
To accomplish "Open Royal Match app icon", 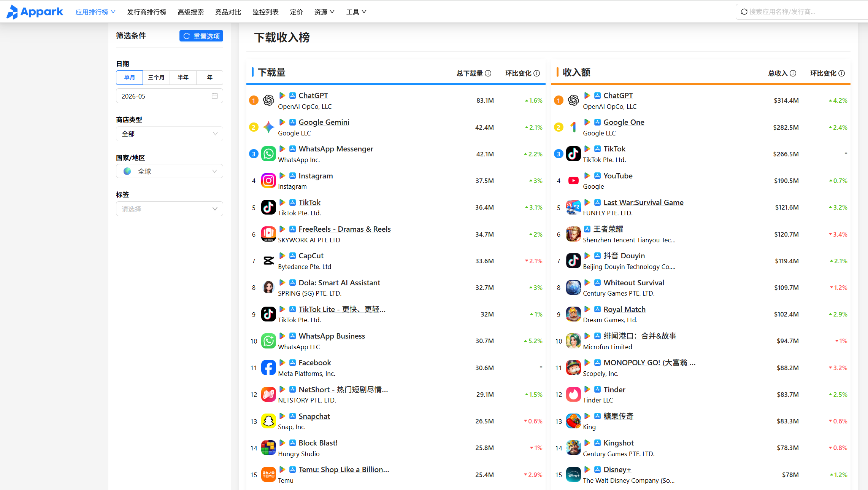I will 573,314.
